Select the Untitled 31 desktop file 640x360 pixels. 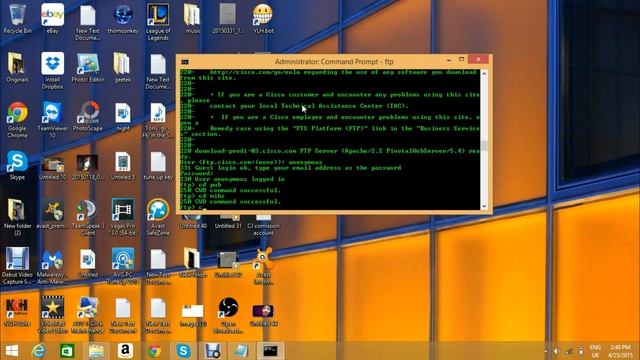[228, 222]
